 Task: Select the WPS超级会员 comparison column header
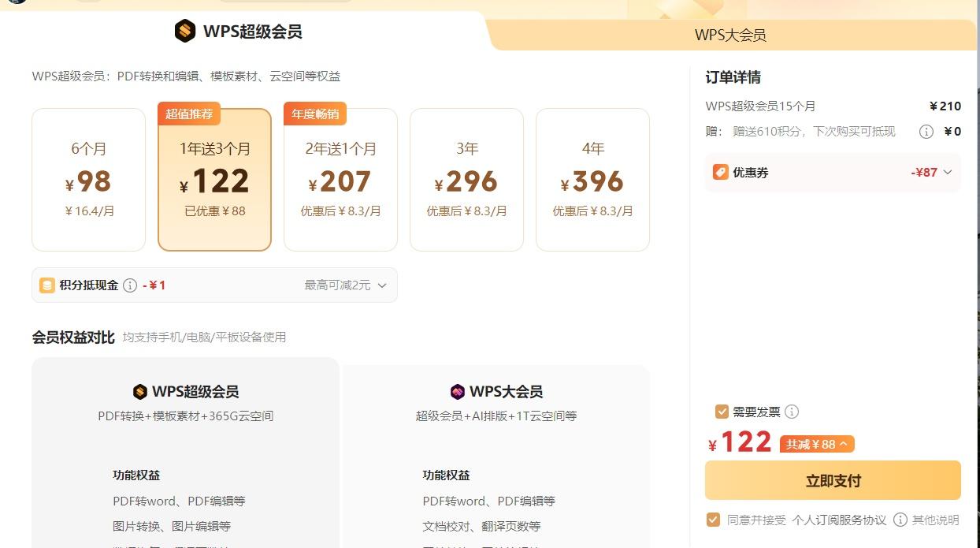pos(186,392)
